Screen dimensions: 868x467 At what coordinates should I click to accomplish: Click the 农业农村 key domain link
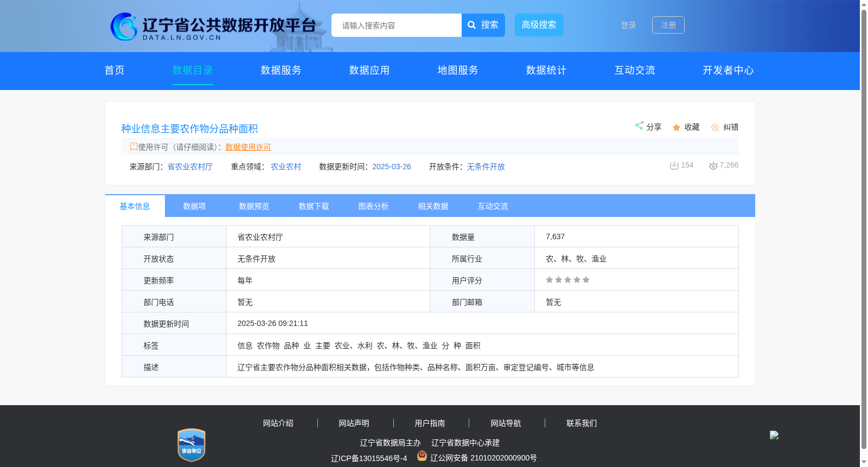(286, 167)
